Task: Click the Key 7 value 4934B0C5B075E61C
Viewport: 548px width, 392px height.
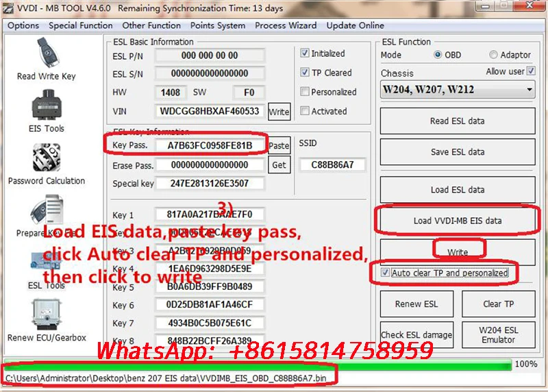Action: click(x=210, y=323)
